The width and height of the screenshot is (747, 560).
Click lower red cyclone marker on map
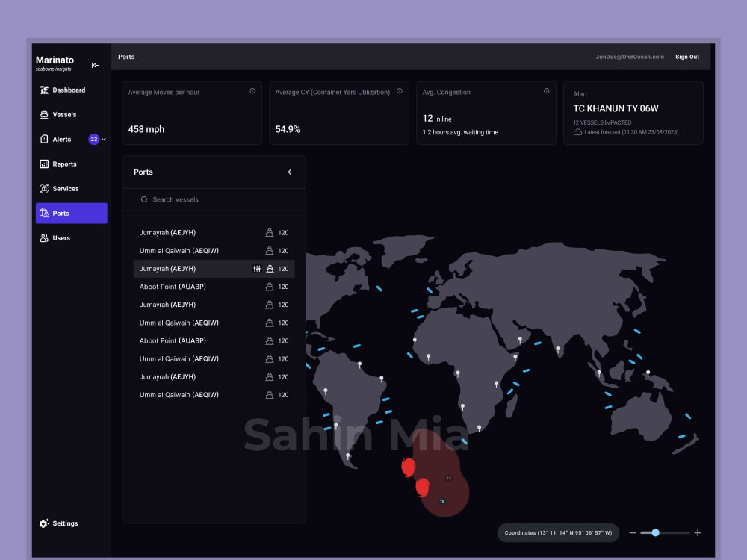point(423,488)
